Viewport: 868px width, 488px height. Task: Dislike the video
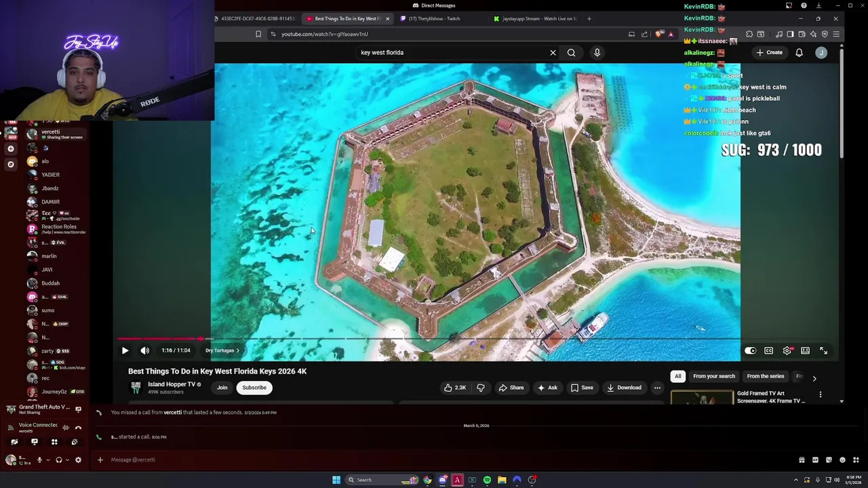[x=481, y=388]
